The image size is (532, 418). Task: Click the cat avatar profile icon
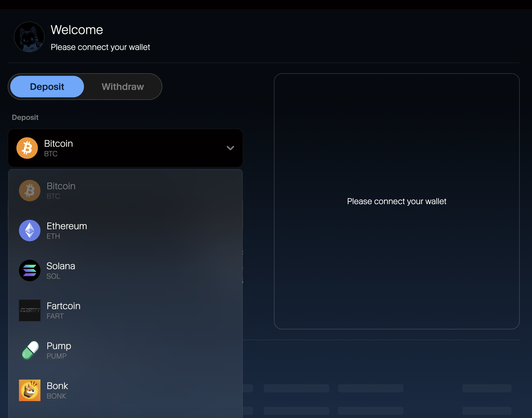(x=29, y=37)
